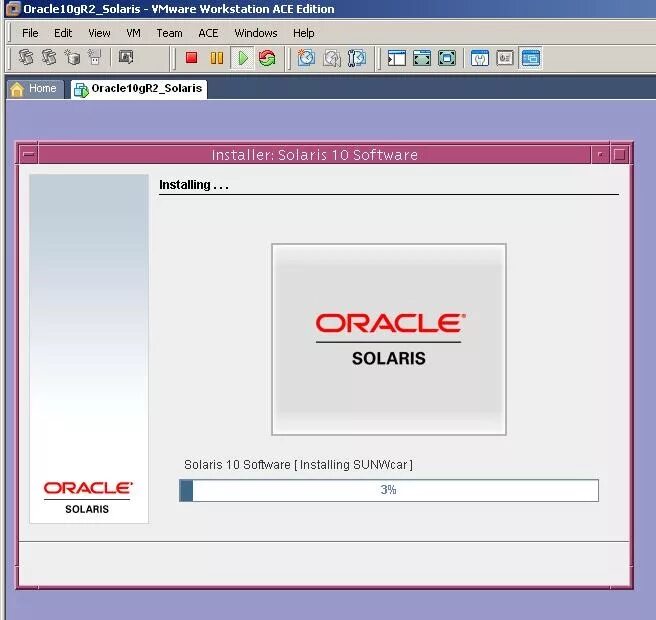The width and height of the screenshot is (656, 620).
Task: Toggle the sidebar view icon
Action: pyautogui.click(x=396, y=58)
